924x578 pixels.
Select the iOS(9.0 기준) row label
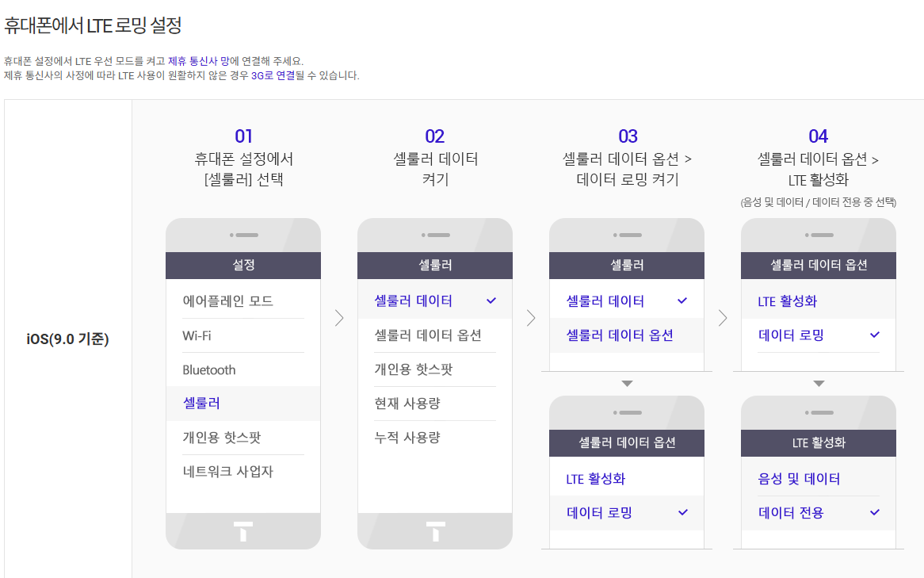point(68,339)
